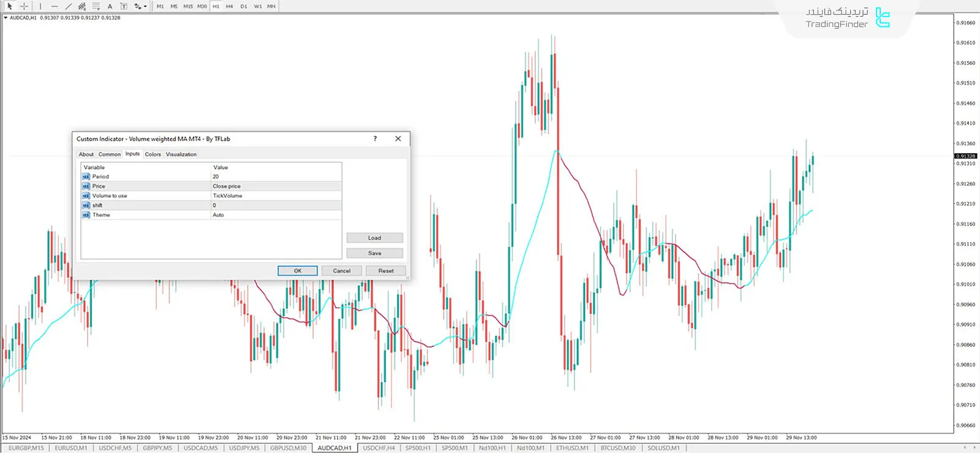This screenshot has width=980, height=453.
Task: Select the Fibonacci retracement tool
Action: [96, 6]
